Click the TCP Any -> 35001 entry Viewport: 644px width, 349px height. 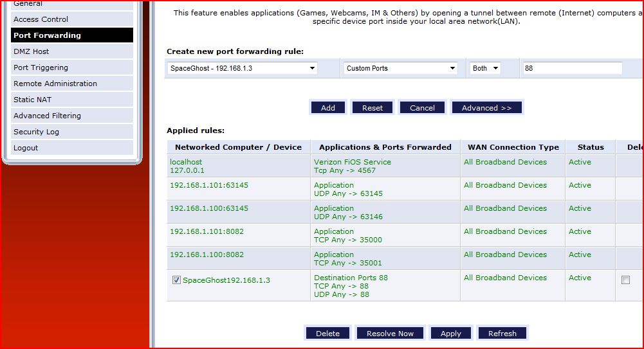tap(347, 263)
